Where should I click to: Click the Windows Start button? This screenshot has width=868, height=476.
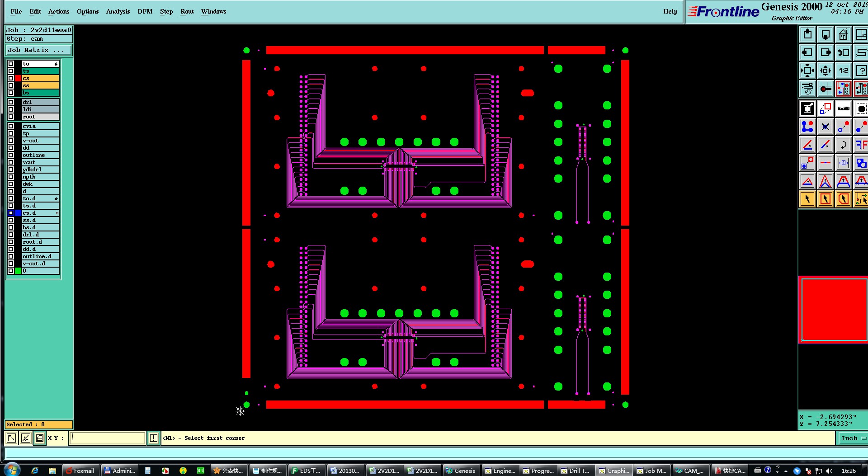(x=11, y=470)
